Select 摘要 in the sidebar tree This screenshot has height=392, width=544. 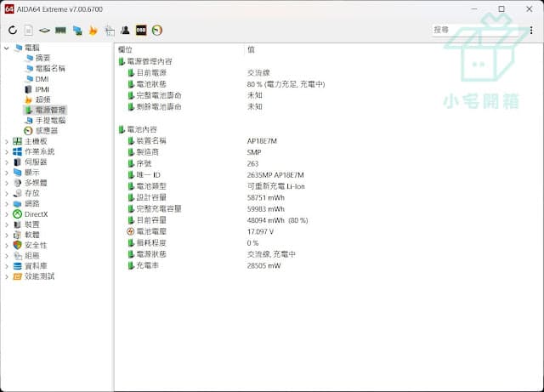coord(37,58)
